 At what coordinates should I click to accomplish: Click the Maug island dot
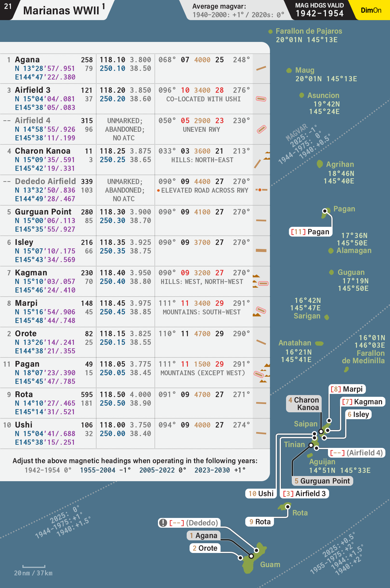pos(289,71)
